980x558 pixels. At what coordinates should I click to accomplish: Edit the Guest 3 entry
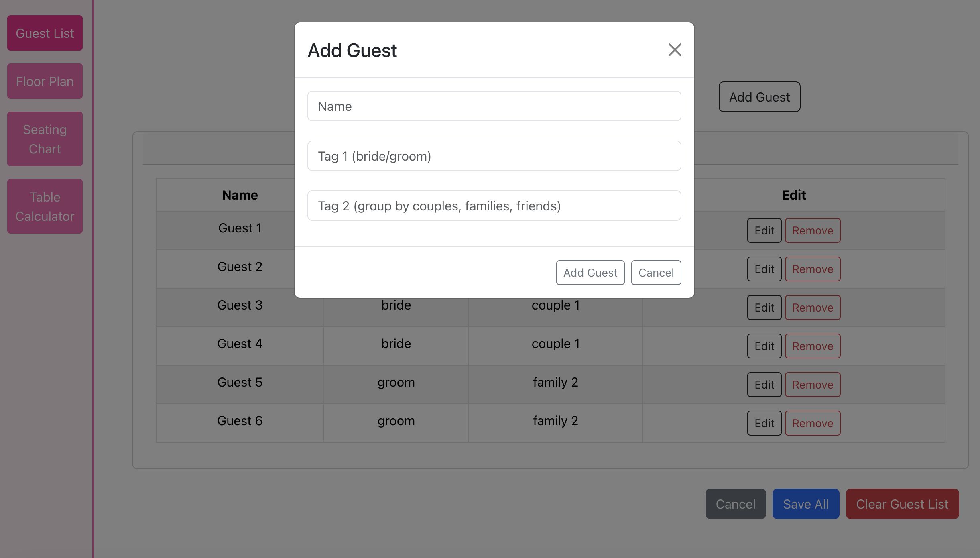(x=764, y=308)
